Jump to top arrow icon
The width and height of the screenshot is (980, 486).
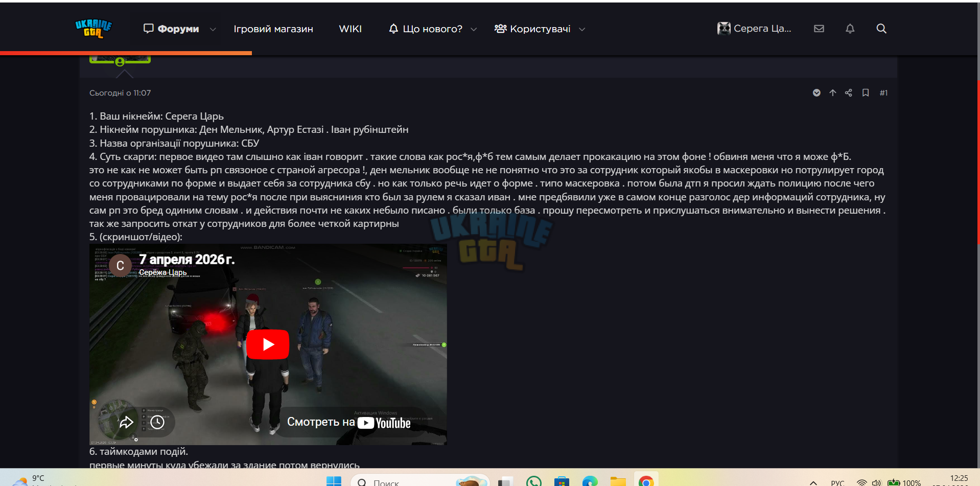pos(833,92)
